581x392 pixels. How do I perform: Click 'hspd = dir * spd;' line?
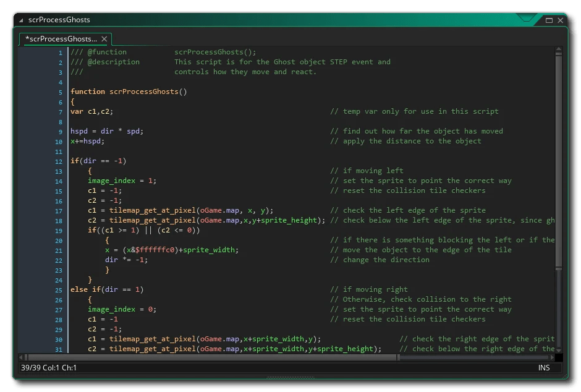pos(107,131)
